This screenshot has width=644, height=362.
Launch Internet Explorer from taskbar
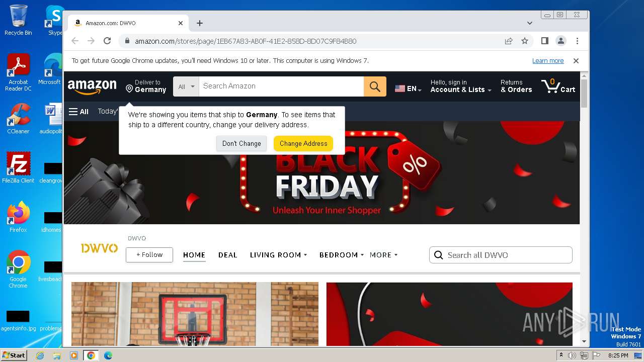[x=40, y=355]
